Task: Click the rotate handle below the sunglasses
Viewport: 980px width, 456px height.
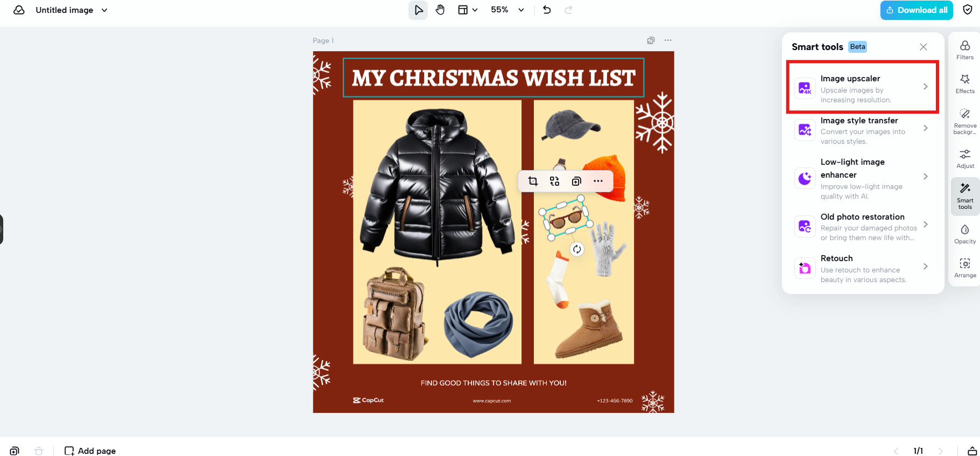Action: [x=577, y=249]
